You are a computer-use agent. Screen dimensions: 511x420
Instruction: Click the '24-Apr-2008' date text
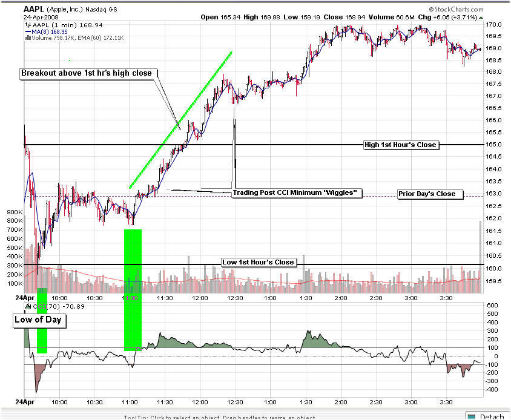[41, 18]
